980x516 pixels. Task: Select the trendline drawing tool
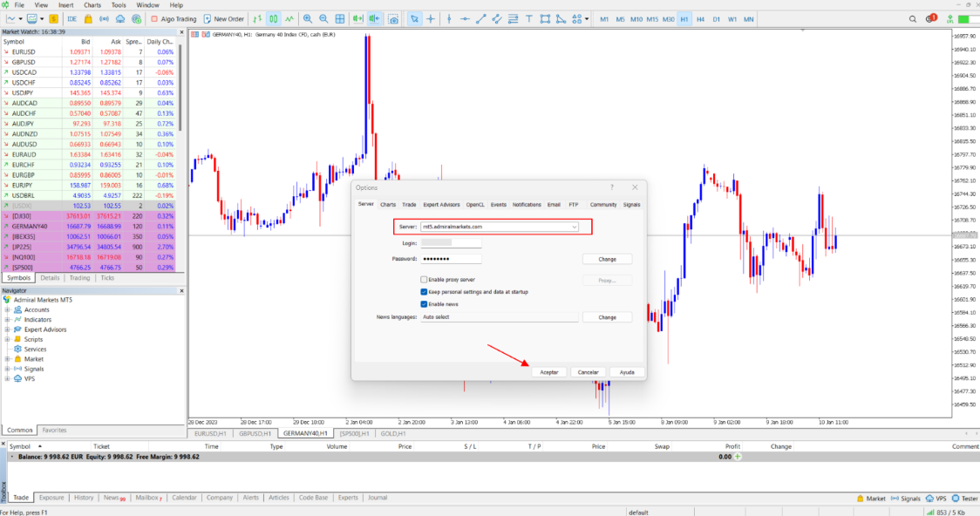pyautogui.click(x=480, y=19)
